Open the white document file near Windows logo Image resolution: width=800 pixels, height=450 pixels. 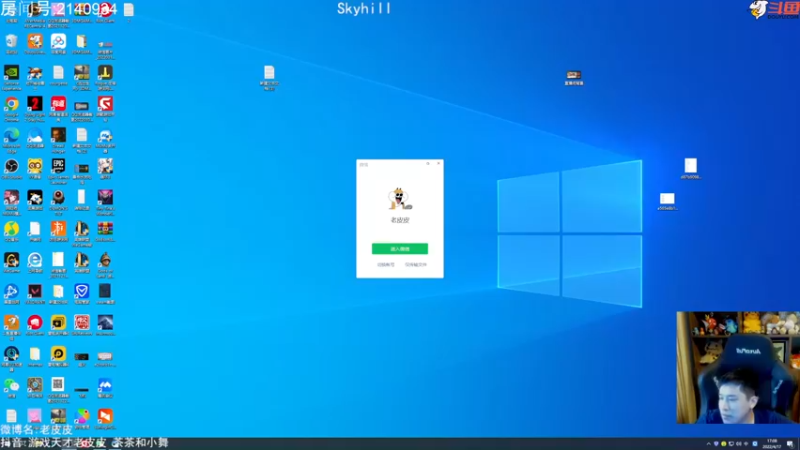690,166
